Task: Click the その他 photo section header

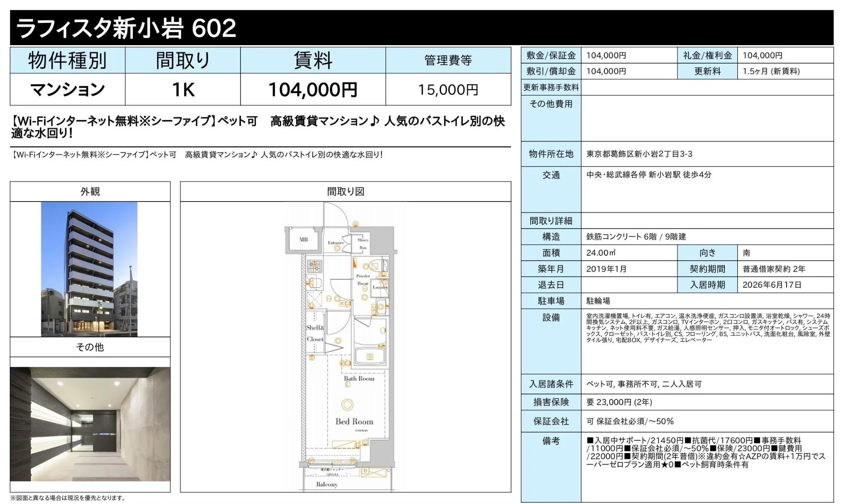Action: click(90, 347)
